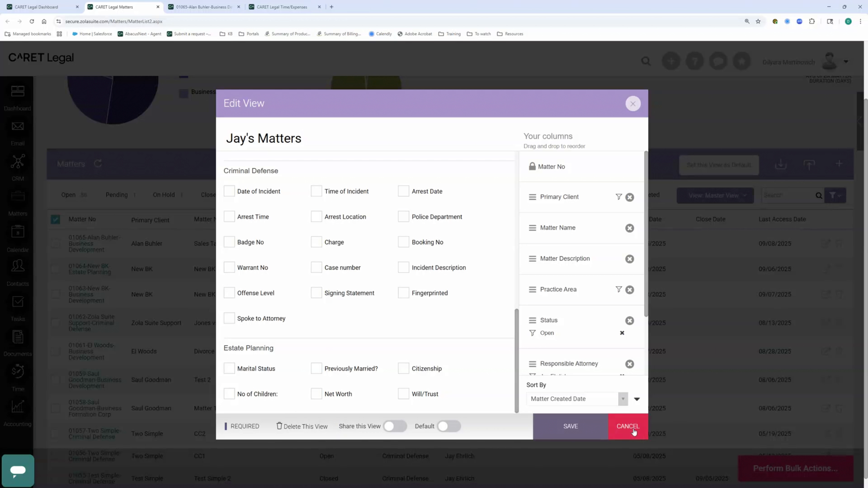Grab the Primary Client reorder handle
Screen dimensions: 868x488
(532, 197)
